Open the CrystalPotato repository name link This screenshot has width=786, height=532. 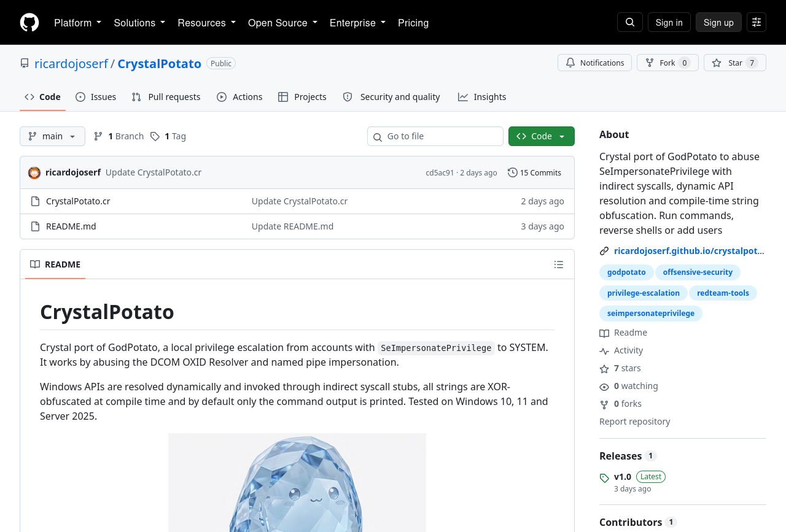click(x=160, y=63)
